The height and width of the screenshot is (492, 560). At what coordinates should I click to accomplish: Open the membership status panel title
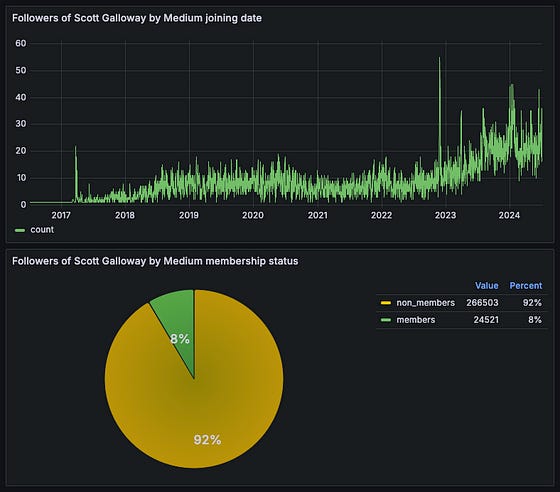pyautogui.click(x=155, y=261)
